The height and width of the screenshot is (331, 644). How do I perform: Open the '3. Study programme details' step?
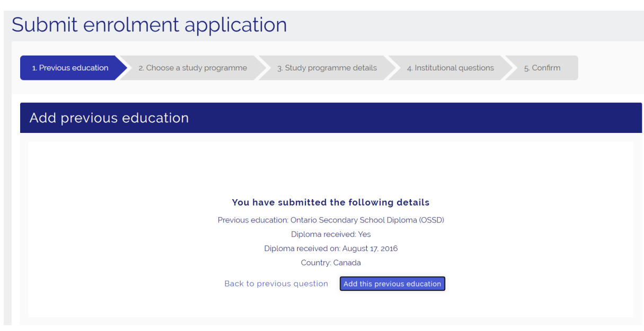[x=327, y=68]
